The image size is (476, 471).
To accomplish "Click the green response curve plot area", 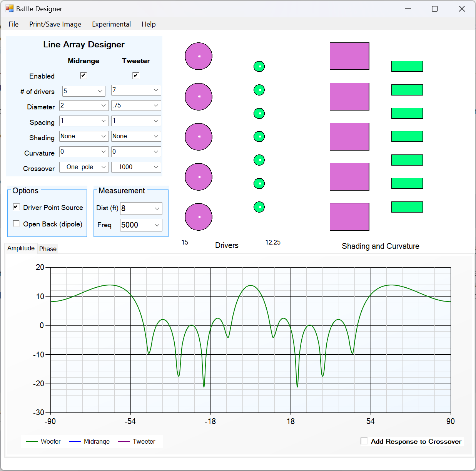I will (251, 340).
